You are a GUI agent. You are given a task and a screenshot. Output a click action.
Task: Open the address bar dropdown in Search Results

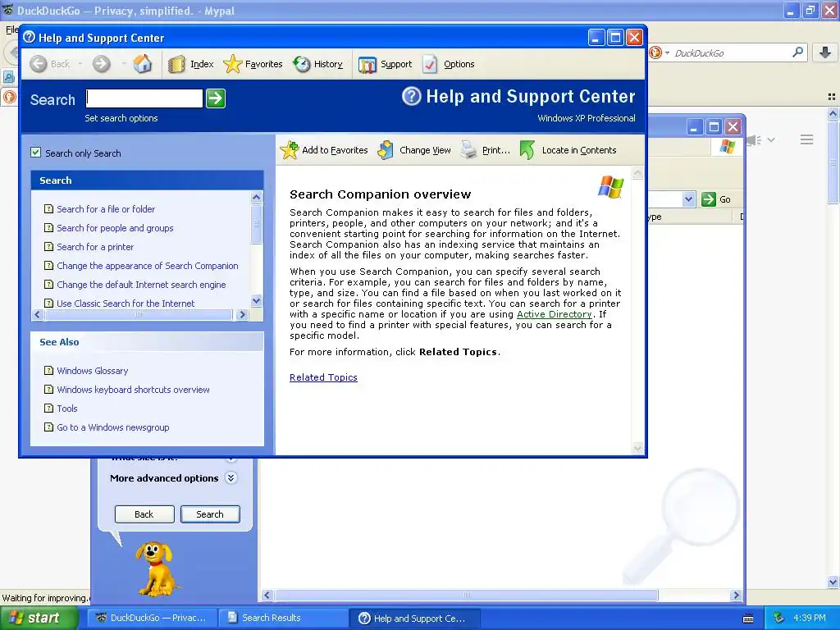[689, 199]
